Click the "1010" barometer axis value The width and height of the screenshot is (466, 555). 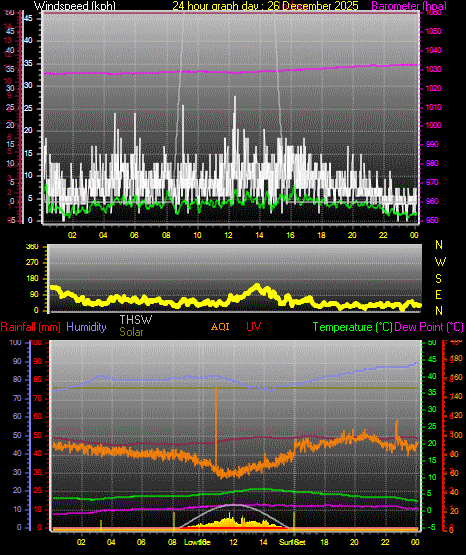point(433,107)
